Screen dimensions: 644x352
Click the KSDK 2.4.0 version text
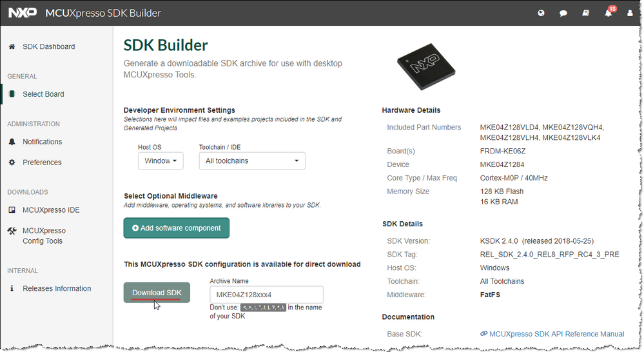(x=537, y=240)
